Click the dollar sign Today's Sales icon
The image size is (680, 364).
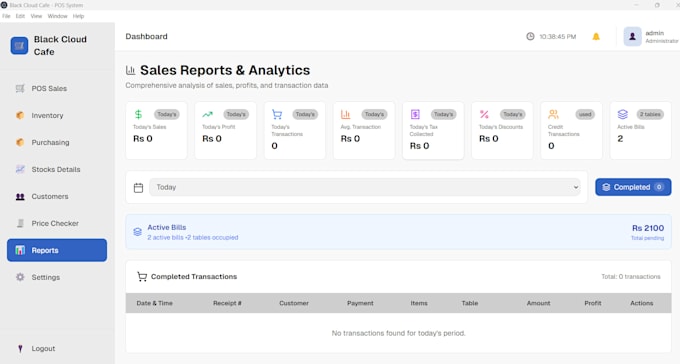click(138, 114)
